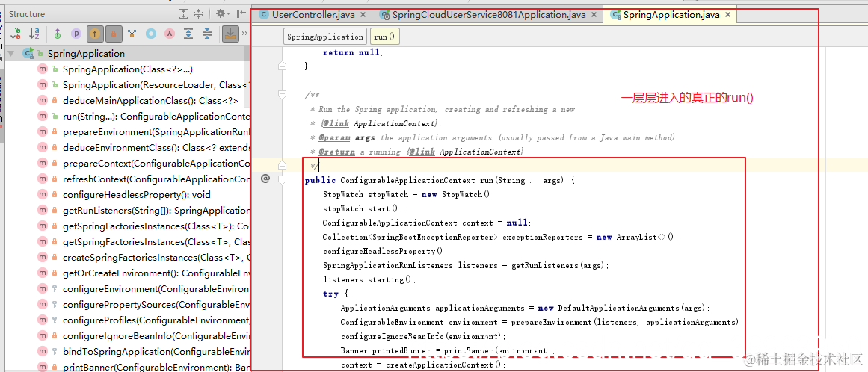Click 'listeners.starting();' code line
Viewport: 868px width, 372px height.
pos(370,279)
